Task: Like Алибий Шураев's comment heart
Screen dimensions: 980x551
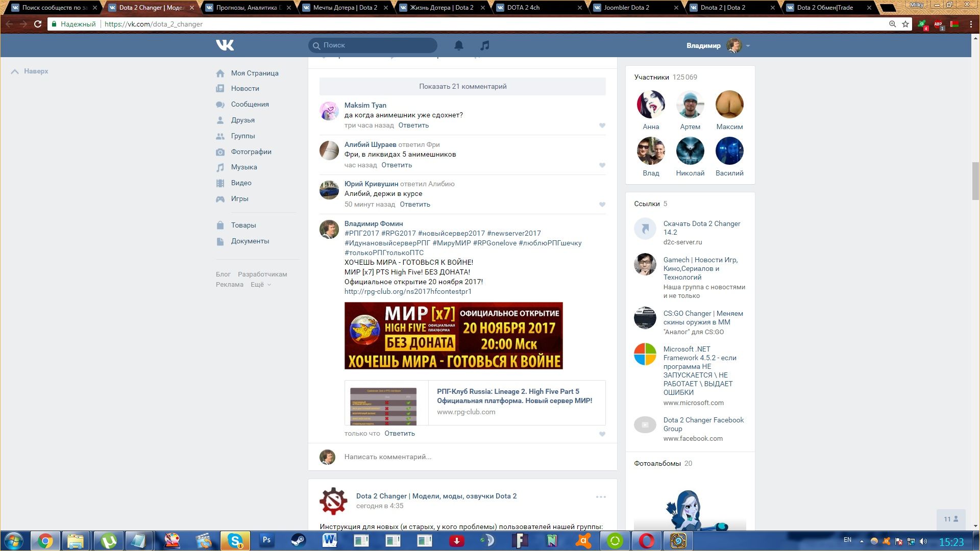Action: 602,165
